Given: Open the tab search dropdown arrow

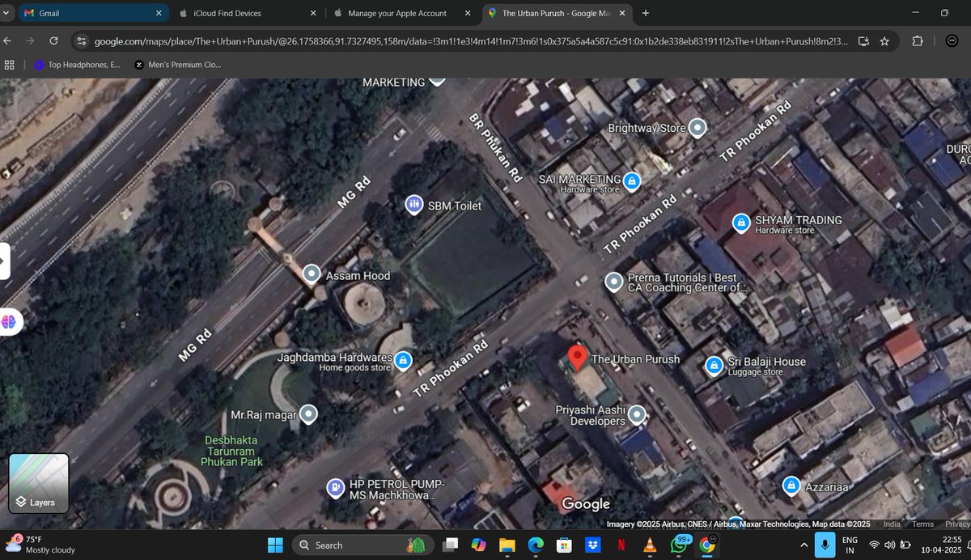Looking at the screenshot, I should pyautogui.click(x=7, y=14).
